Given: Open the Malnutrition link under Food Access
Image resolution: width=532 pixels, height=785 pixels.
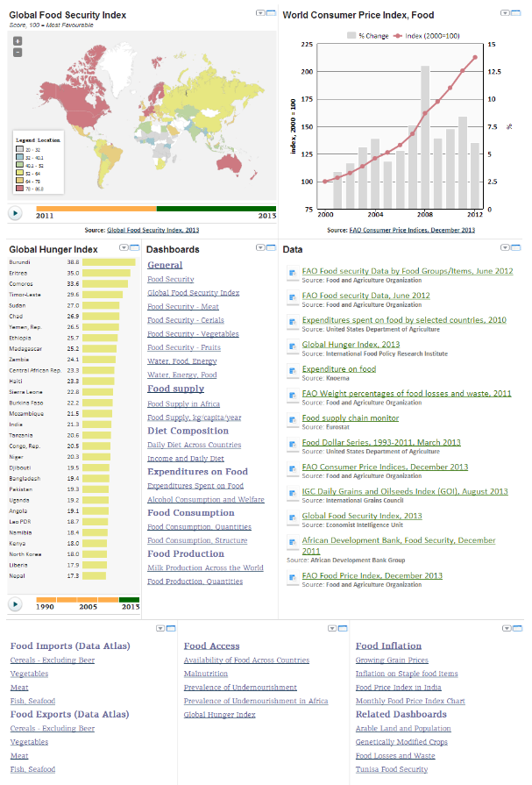Looking at the screenshot, I should coord(206,674).
